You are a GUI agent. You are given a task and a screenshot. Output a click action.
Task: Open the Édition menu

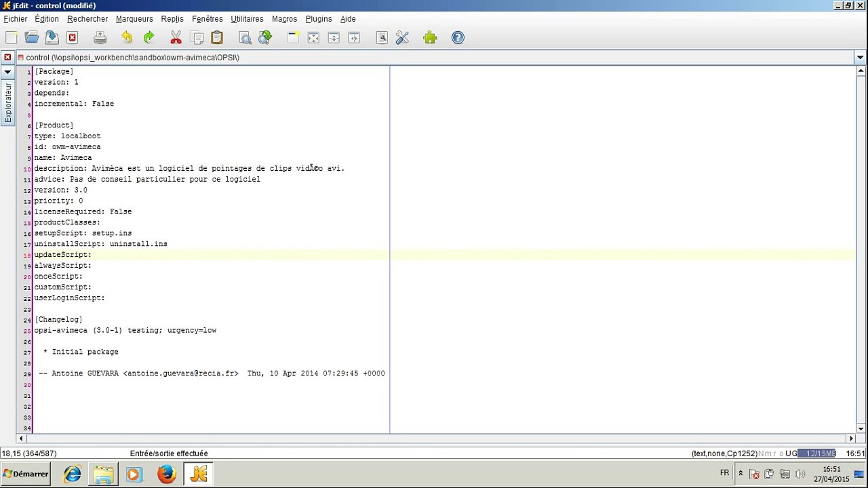tap(47, 19)
